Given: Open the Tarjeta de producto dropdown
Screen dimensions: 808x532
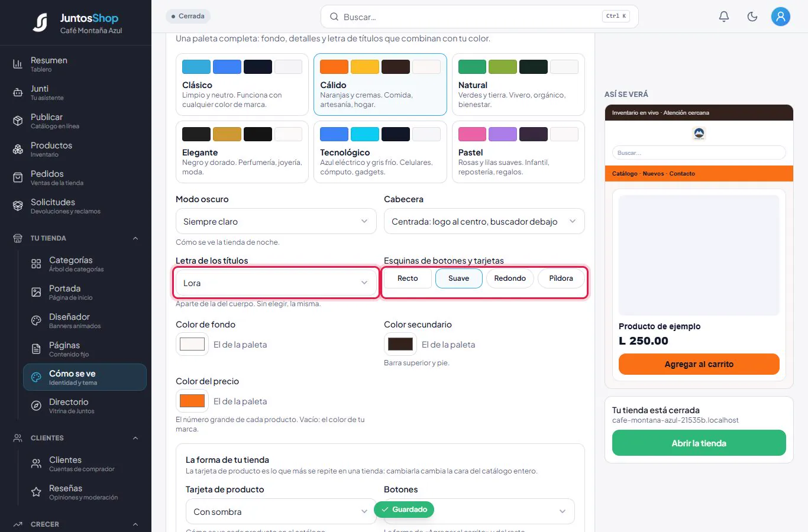Looking at the screenshot, I should (281, 511).
